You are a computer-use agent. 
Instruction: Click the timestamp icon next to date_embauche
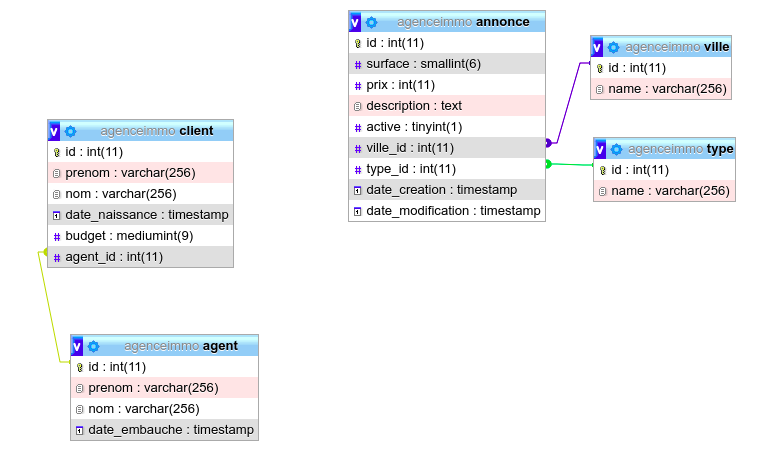pyautogui.click(x=79, y=430)
